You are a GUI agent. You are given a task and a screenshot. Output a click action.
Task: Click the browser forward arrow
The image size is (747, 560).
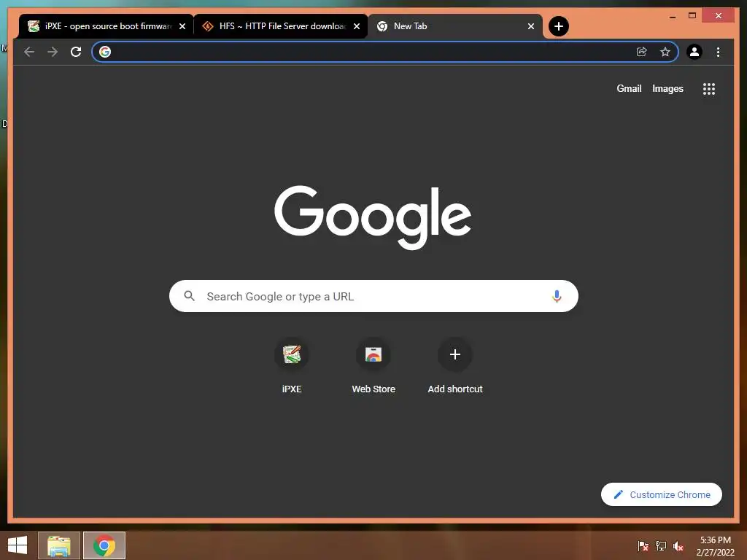pyautogui.click(x=53, y=52)
